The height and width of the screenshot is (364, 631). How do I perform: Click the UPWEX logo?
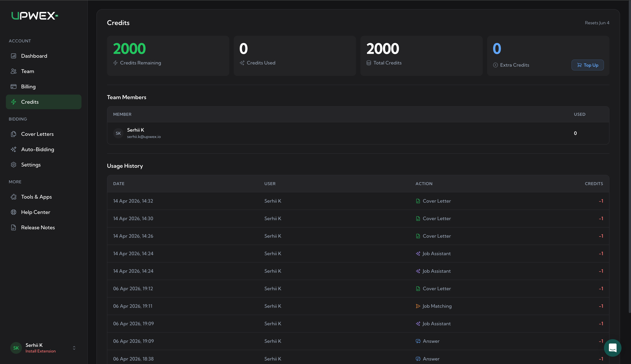click(x=35, y=16)
